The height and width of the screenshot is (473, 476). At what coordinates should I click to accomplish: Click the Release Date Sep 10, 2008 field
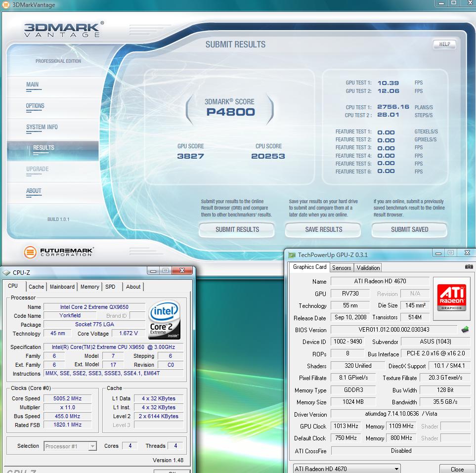[x=350, y=317]
